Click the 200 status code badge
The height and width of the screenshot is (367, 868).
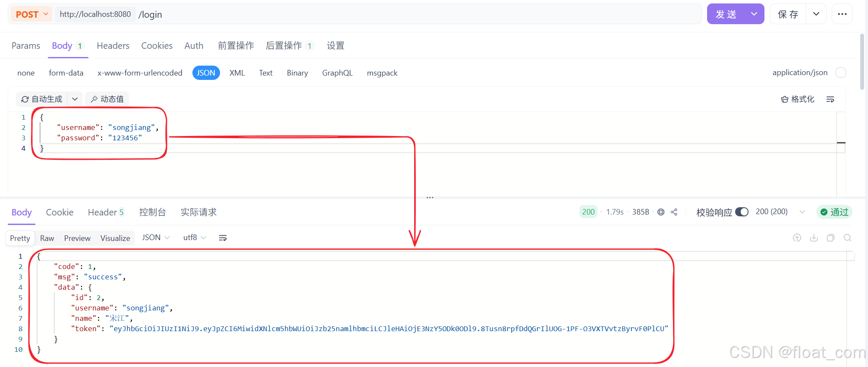(x=588, y=212)
